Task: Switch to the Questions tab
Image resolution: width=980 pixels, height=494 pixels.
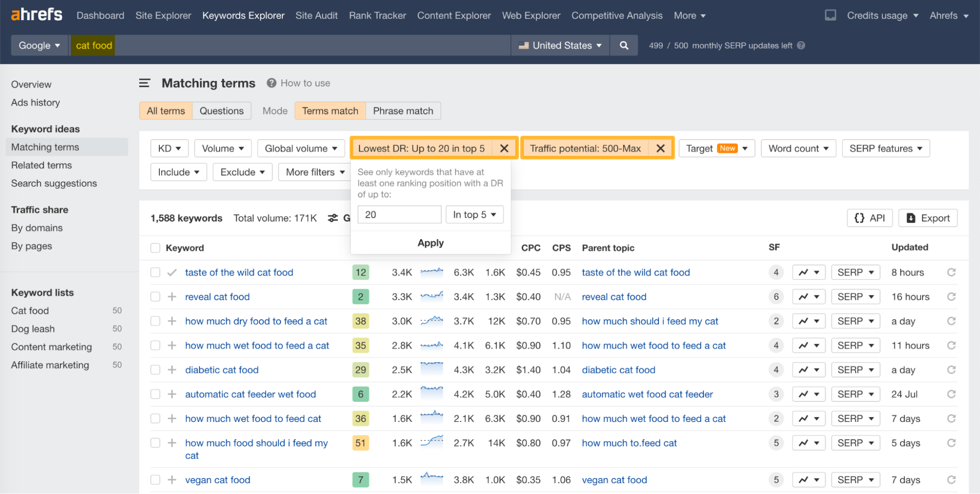Action: tap(221, 110)
